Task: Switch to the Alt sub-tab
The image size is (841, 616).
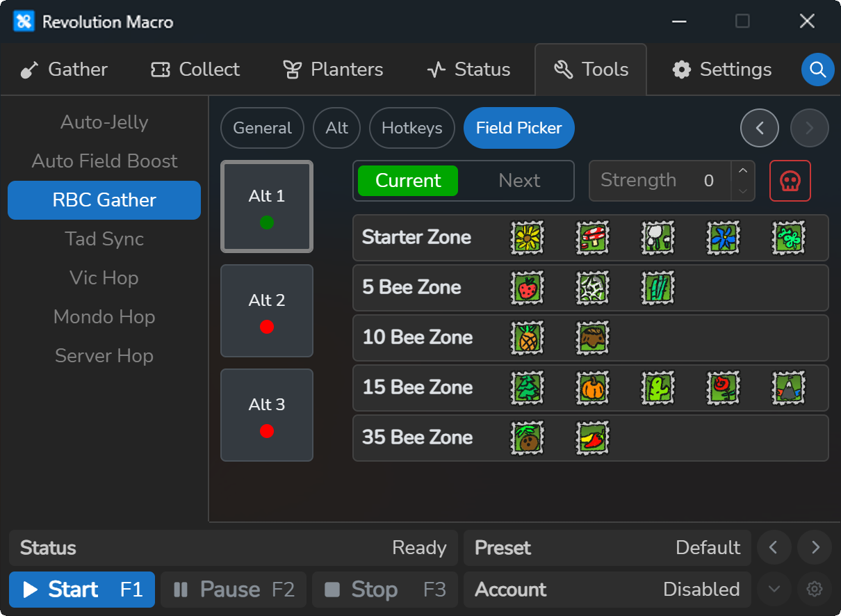Action: 337,128
